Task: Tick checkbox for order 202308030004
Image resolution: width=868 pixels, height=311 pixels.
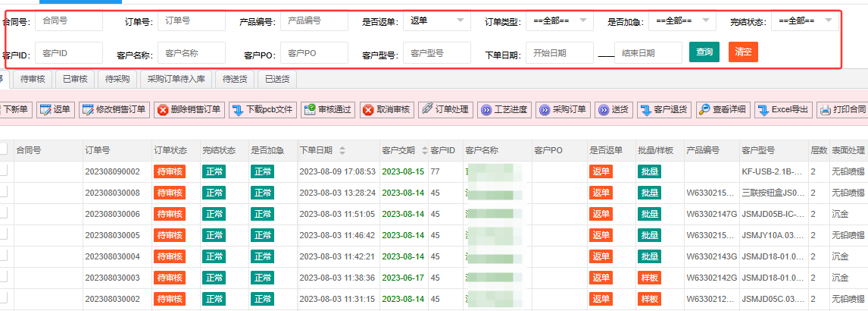Action: pyautogui.click(x=3, y=256)
